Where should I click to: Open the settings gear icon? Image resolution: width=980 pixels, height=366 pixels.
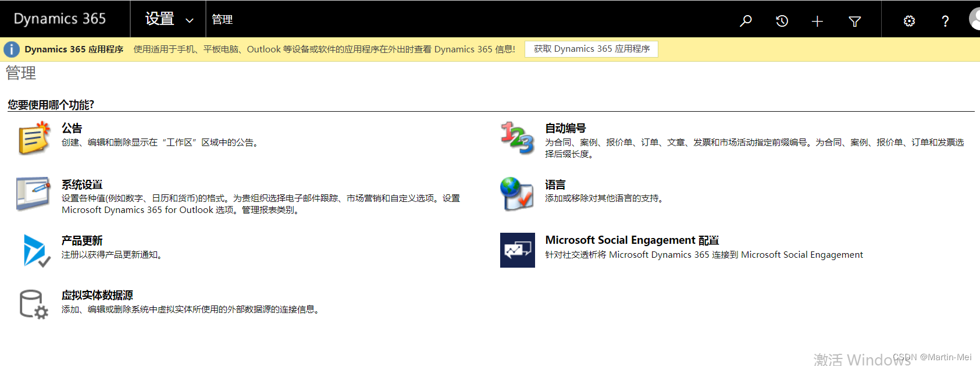click(909, 21)
